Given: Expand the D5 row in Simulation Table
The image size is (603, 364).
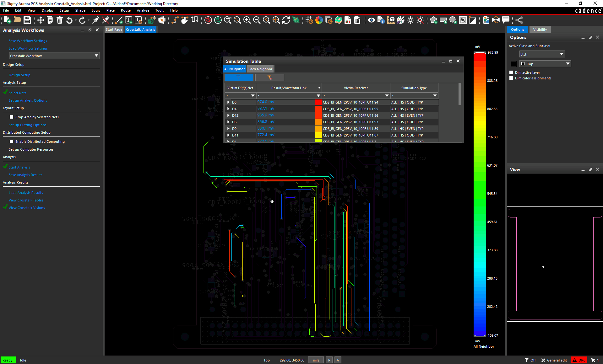Looking at the screenshot, I should (x=228, y=102).
